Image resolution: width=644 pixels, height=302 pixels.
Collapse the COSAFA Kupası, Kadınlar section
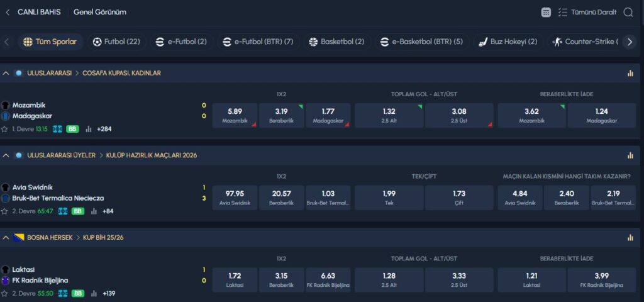tap(6, 73)
